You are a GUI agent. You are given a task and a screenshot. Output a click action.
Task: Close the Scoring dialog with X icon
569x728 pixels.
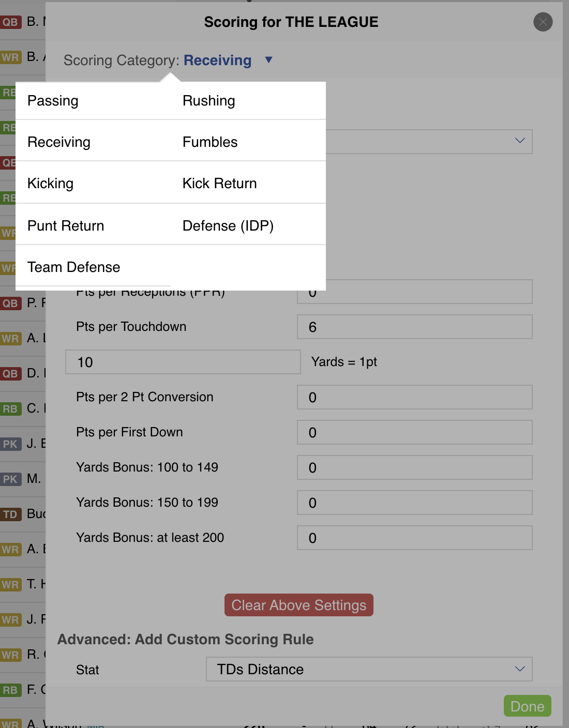543,22
